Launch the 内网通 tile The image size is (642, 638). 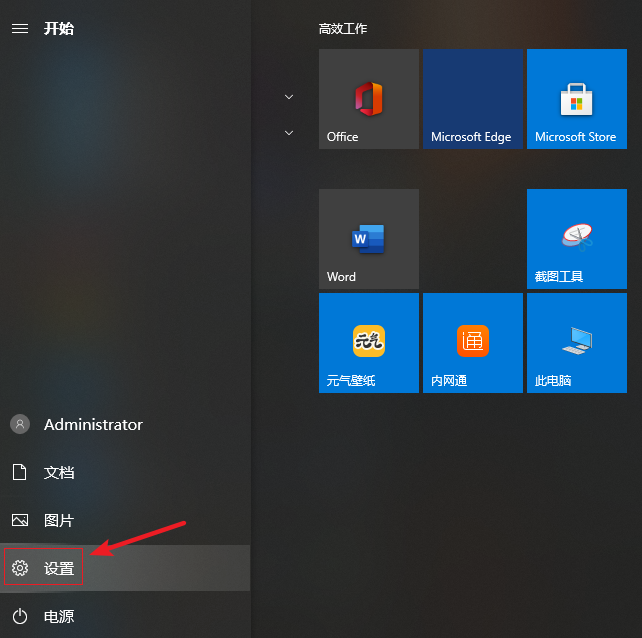coord(472,343)
